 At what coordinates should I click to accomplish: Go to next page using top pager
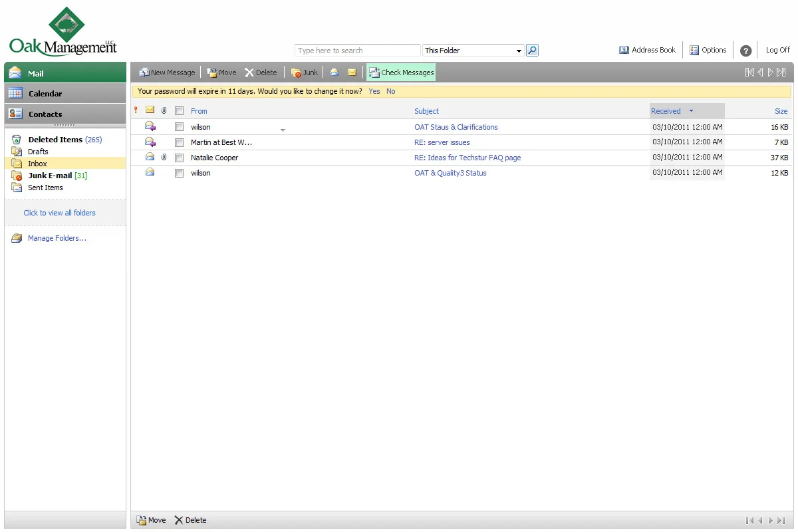click(771, 72)
